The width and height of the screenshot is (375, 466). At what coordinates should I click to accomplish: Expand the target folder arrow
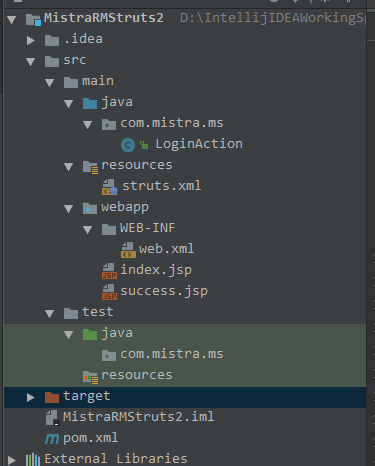click(31, 397)
